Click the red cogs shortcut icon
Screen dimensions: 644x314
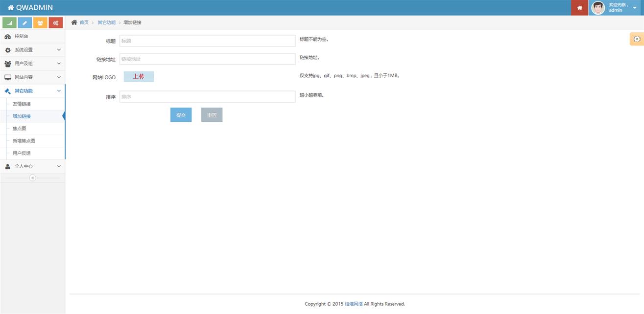click(x=56, y=23)
